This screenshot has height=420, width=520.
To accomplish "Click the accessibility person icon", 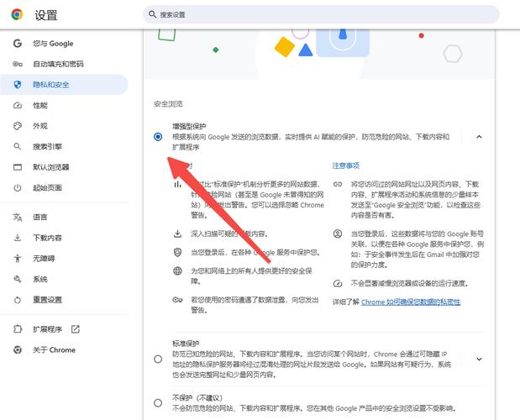I will [18, 258].
